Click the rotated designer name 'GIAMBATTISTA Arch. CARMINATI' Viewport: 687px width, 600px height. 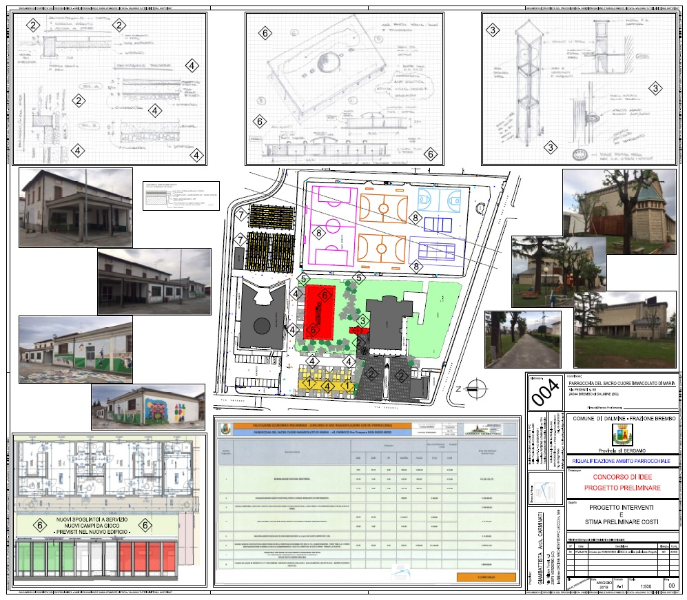(540, 546)
